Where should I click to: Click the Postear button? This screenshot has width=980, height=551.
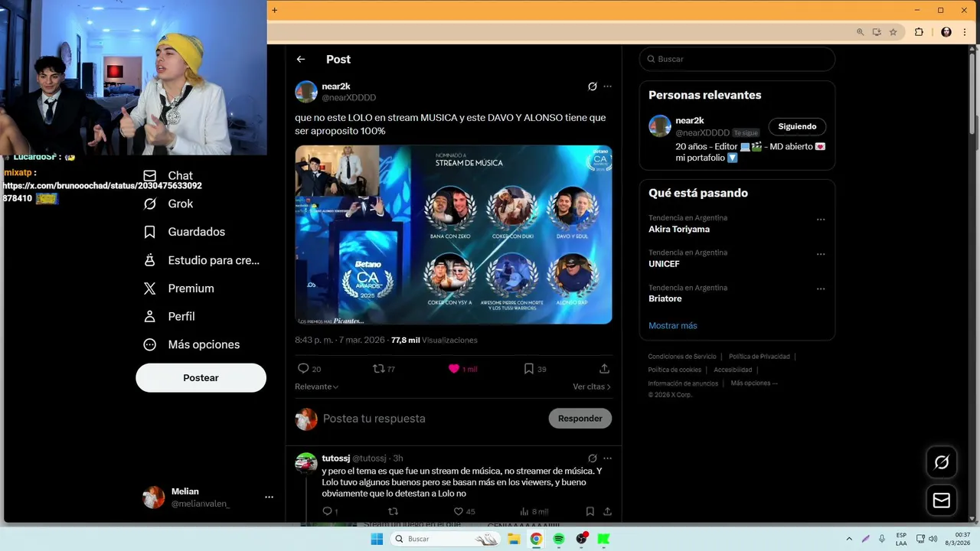(x=201, y=378)
